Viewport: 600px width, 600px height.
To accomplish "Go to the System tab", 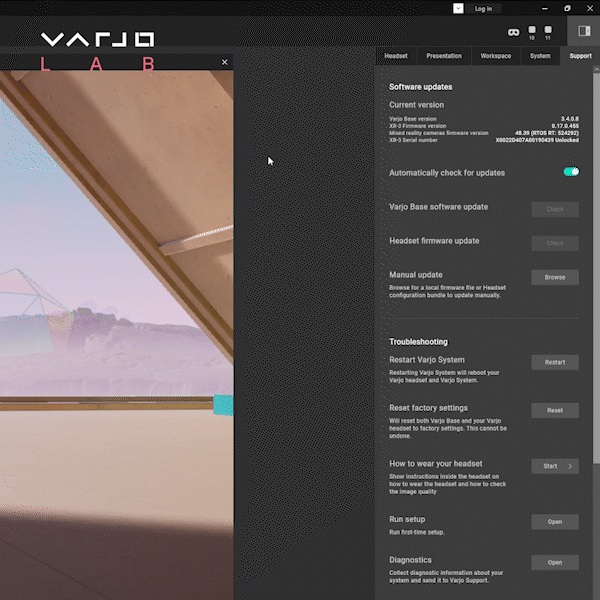I will [x=540, y=56].
